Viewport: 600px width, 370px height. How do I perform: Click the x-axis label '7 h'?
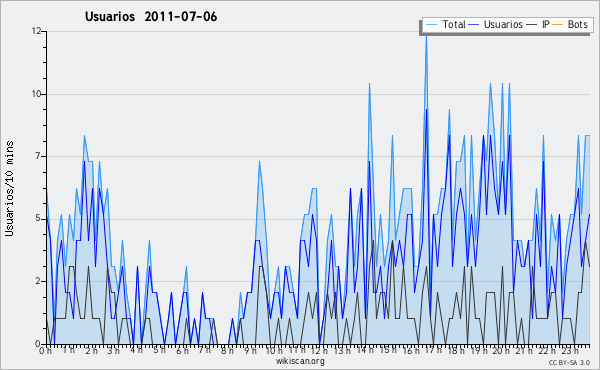pos(205,350)
